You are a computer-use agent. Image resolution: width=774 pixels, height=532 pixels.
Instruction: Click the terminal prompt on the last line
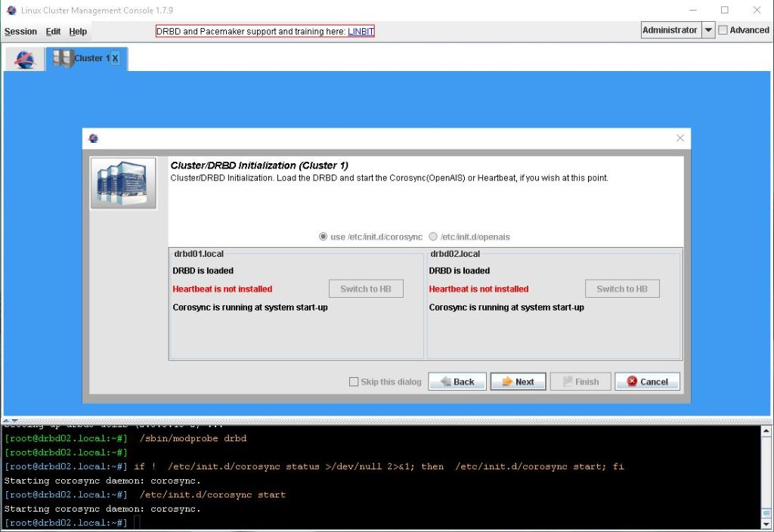pos(66,523)
